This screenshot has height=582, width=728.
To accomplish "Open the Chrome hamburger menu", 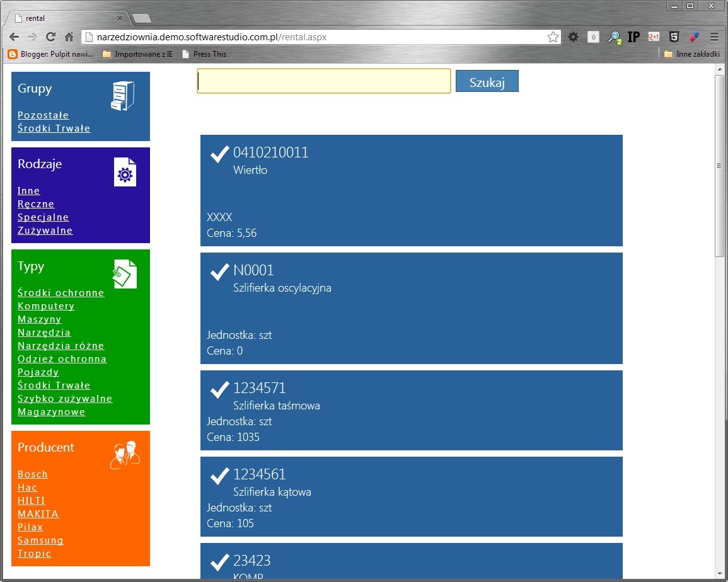I will pos(714,37).
